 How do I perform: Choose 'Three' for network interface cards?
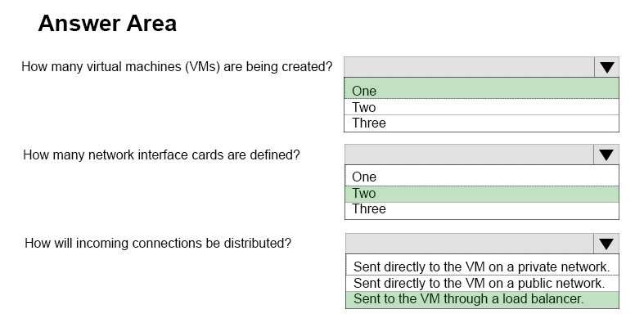coord(481,210)
